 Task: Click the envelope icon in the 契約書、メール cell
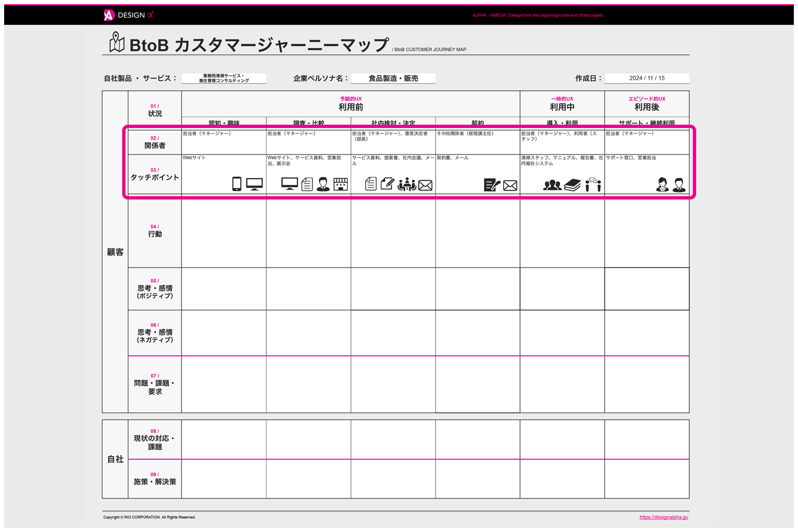[x=510, y=185]
